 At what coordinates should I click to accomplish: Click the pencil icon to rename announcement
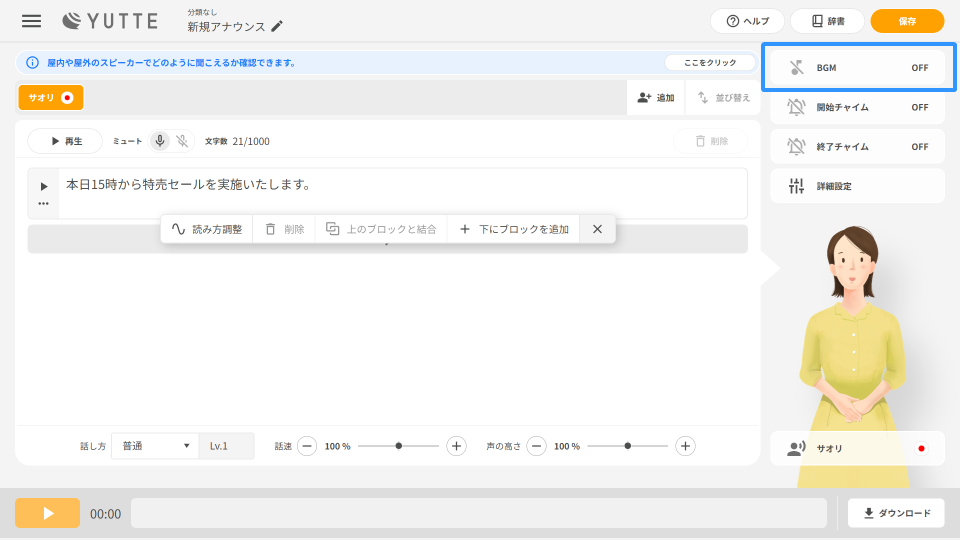coord(277,27)
